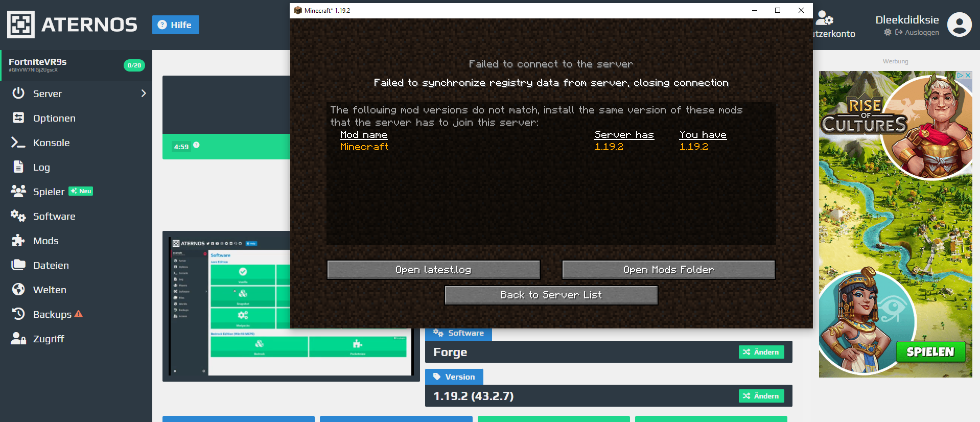The width and height of the screenshot is (980, 422).
Task: Click the Software gears icon in sidebar
Action: point(18,216)
